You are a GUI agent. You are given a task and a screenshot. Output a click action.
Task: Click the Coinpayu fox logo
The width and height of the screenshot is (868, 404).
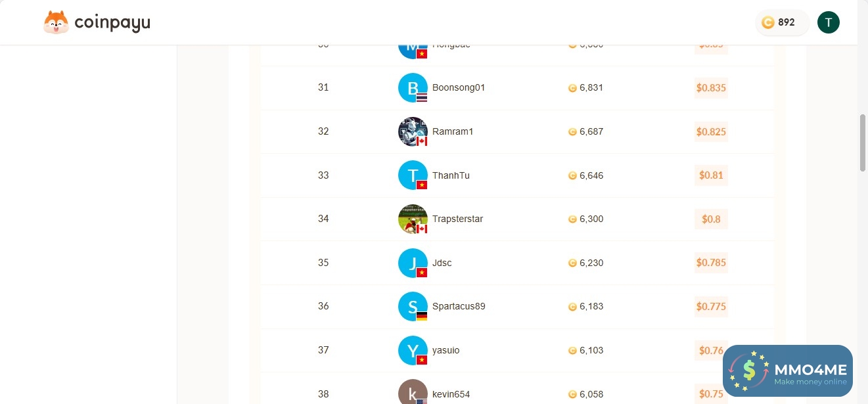pyautogui.click(x=56, y=23)
